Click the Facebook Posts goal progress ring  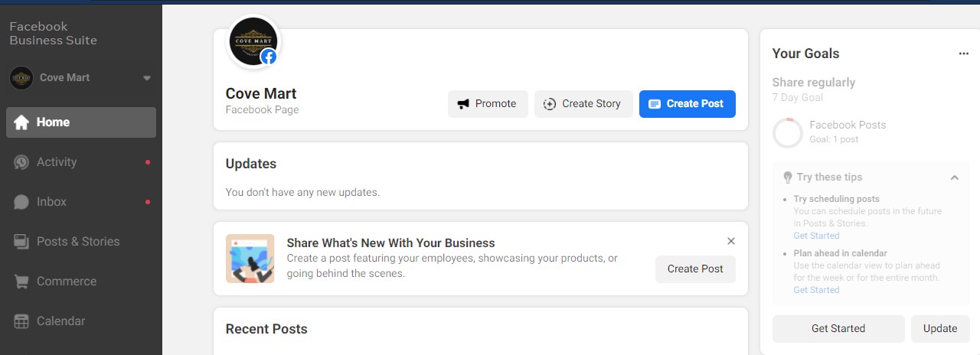click(x=787, y=132)
